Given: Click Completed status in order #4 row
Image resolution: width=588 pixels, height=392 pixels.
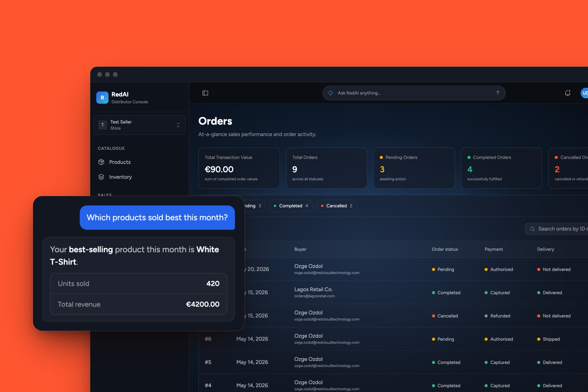Looking at the screenshot, I should click(446, 386).
